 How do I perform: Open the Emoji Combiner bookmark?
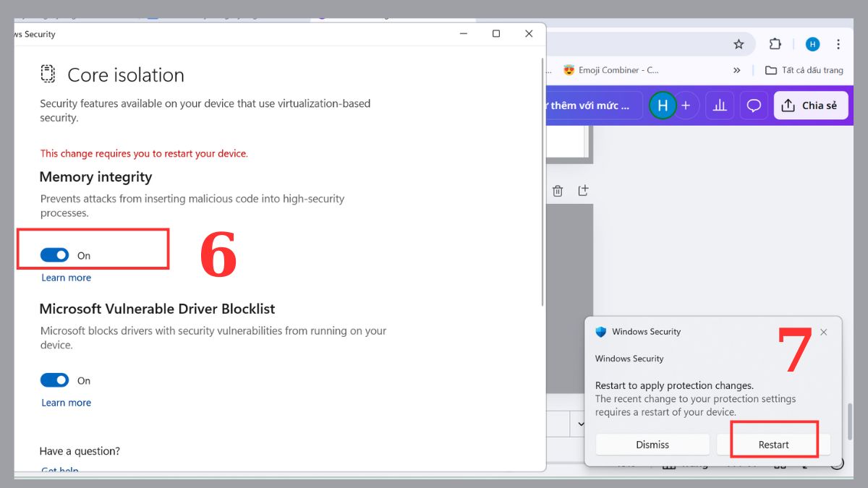pyautogui.click(x=611, y=70)
